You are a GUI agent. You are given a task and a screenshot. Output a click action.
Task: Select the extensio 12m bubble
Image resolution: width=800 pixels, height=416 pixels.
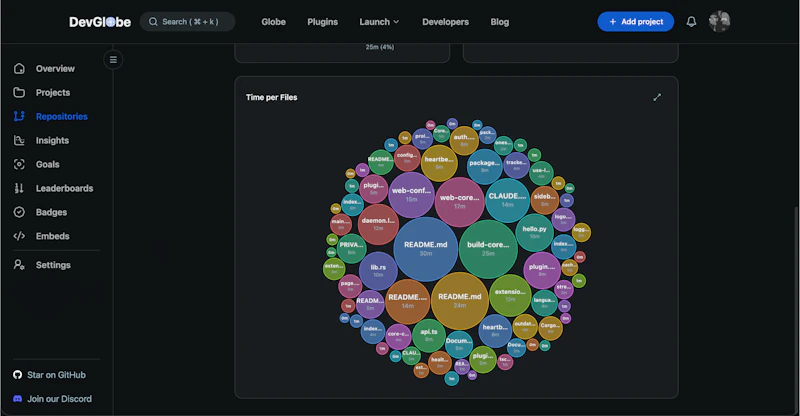coord(510,295)
